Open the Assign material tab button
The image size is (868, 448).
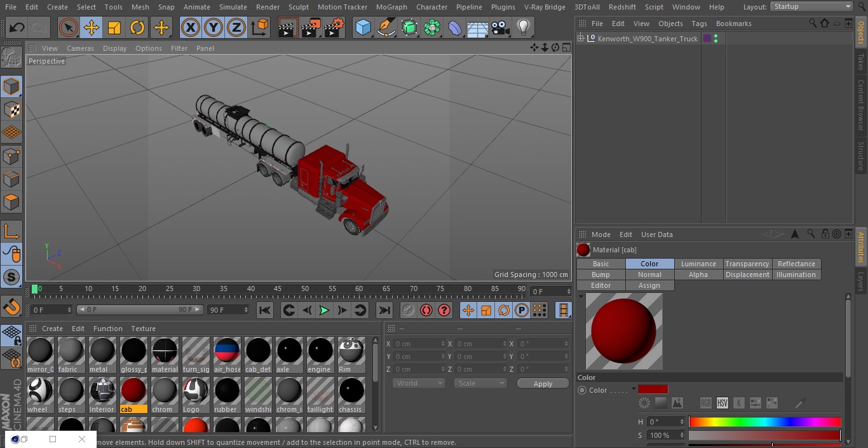pos(649,285)
